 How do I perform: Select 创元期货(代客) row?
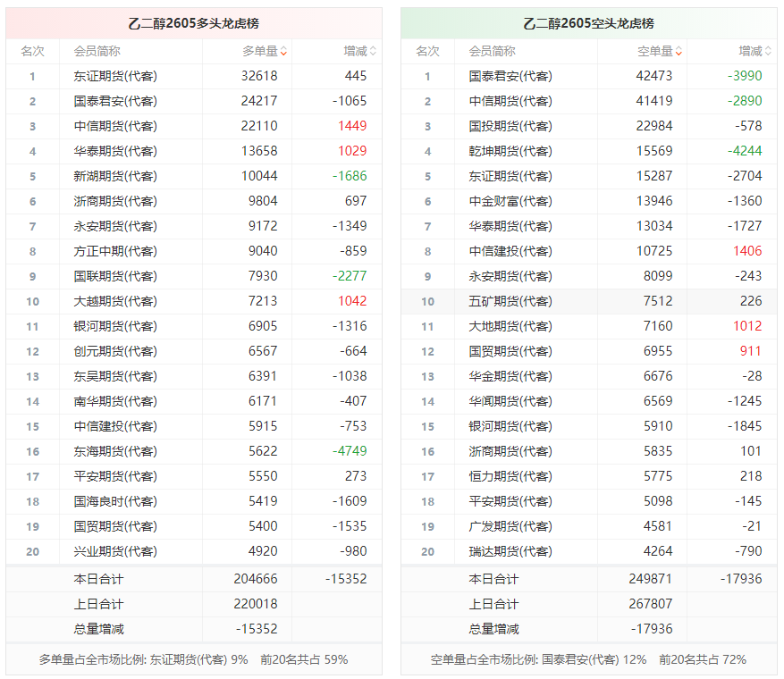(x=194, y=351)
